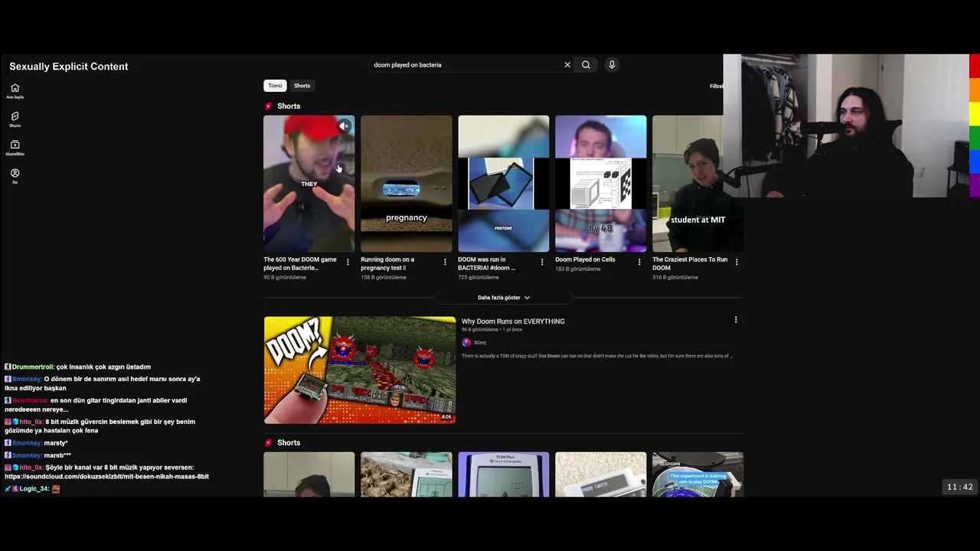Open the Why Doom Runs on EVERYTHING thumbnail
This screenshot has height=551, width=980.
pyautogui.click(x=360, y=370)
